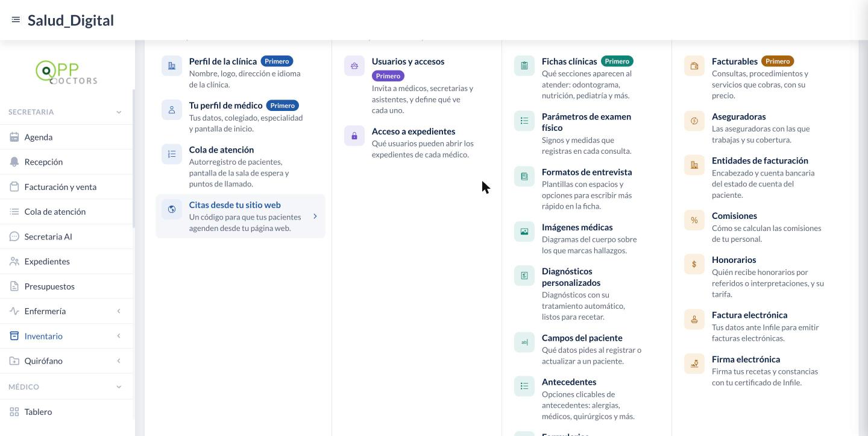Click the OPP Doctors logo
This screenshot has height=436, width=868.
(x=66, y=72)
